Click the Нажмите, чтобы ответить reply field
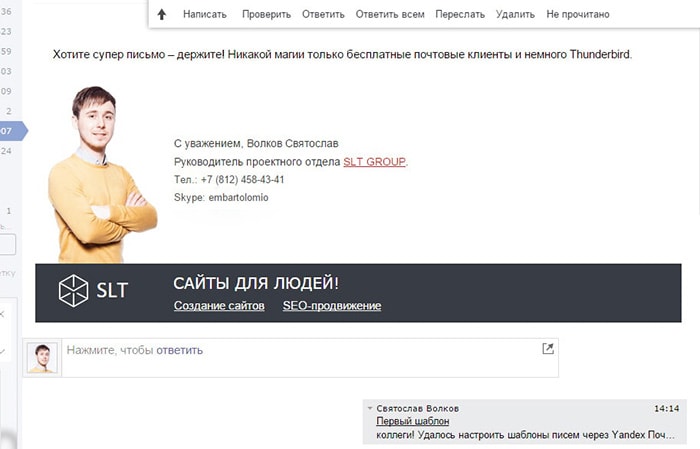Viewport: 700px width, 449px height. tap(310, 358)
